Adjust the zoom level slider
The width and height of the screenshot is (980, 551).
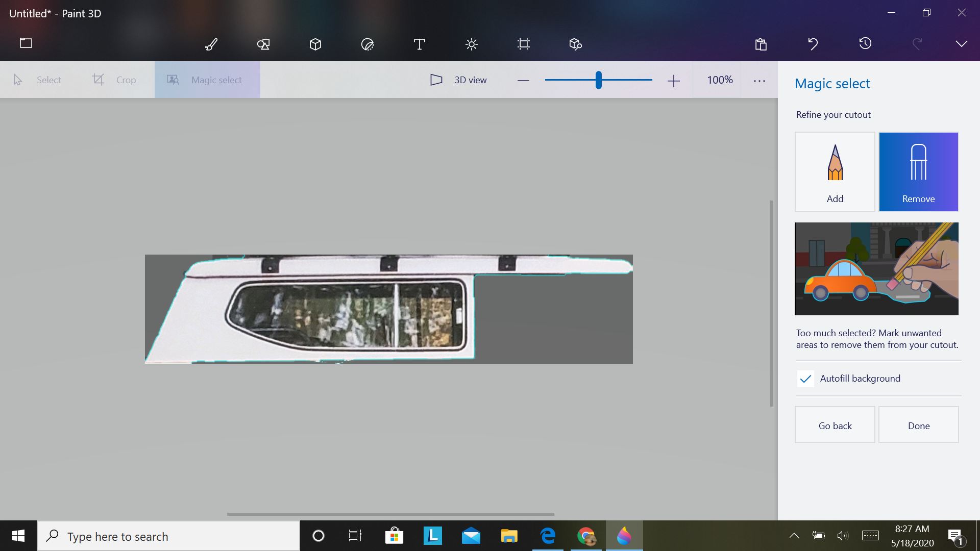click(598, 80)
